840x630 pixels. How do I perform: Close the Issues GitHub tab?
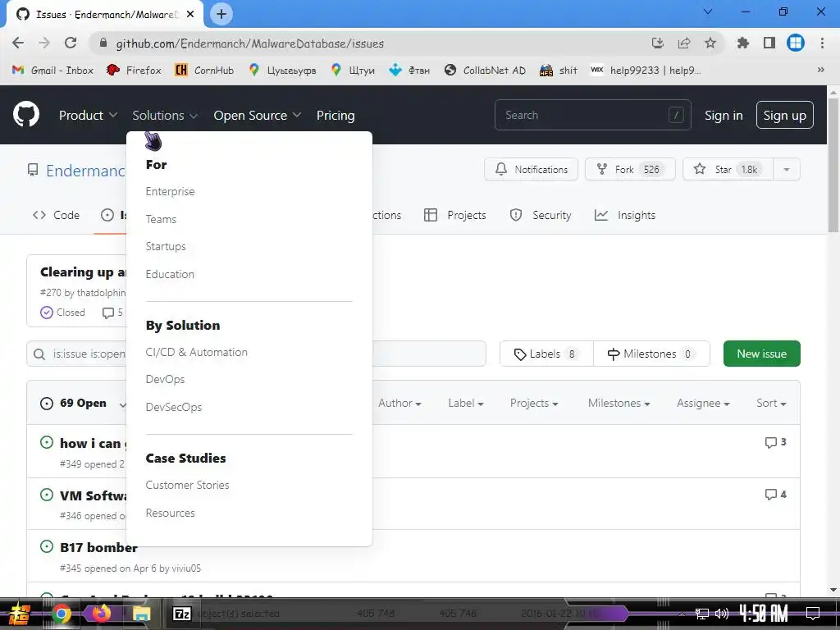pos(190,15)
